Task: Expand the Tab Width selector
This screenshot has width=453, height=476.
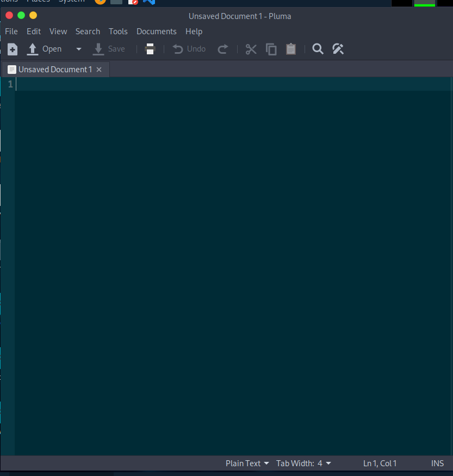Action: [x=303, y=464]
